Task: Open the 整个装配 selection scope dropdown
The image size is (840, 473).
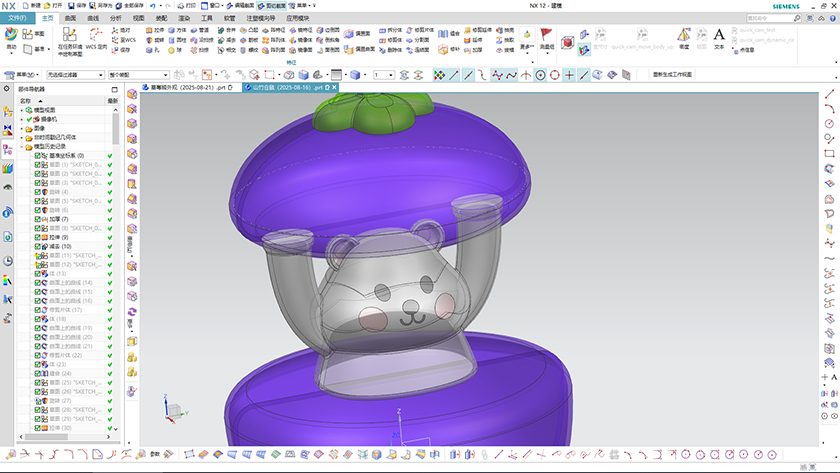Action: pos(136,75)
